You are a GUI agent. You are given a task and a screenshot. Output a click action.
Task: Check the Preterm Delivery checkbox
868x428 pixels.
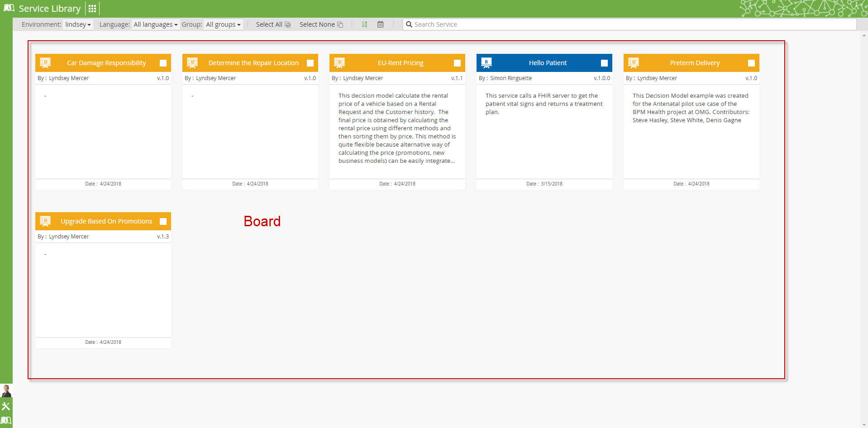752,63
